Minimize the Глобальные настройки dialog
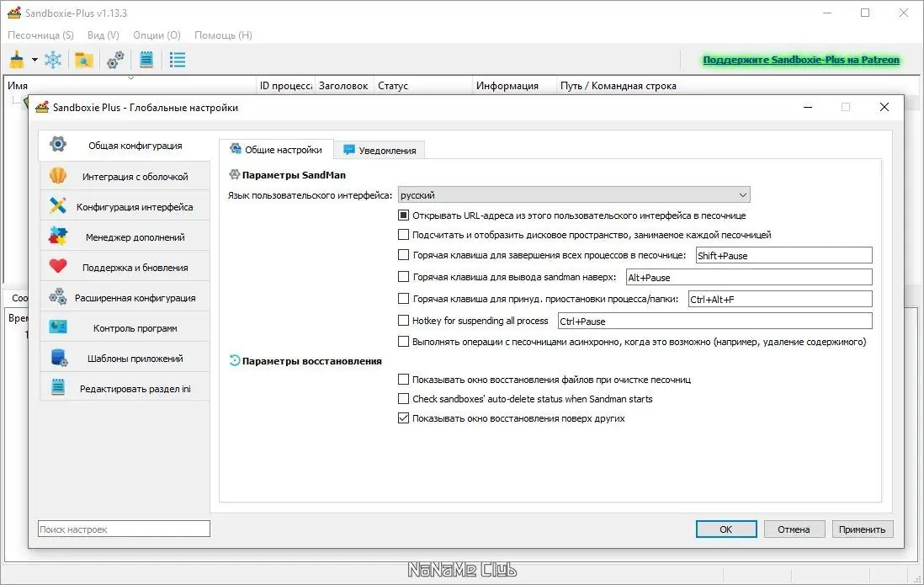This screenshot has width=924, height=585. click(x=807, y=107)
